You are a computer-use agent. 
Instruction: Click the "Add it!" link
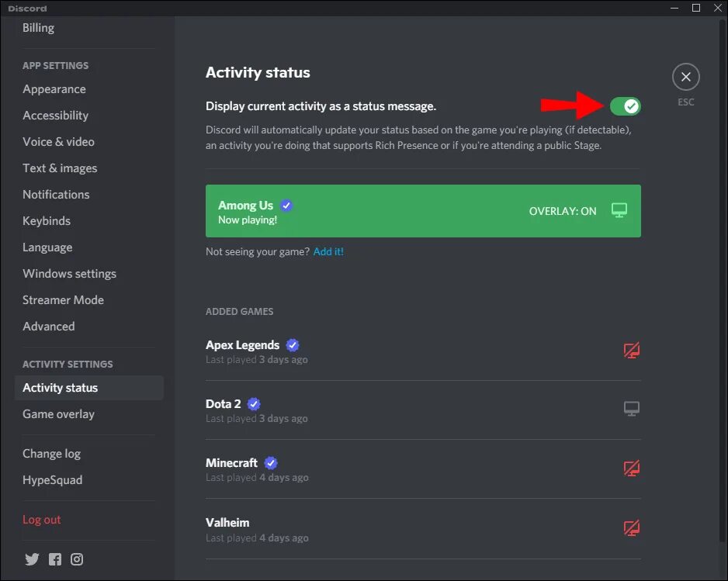click(x=328, y=251)
